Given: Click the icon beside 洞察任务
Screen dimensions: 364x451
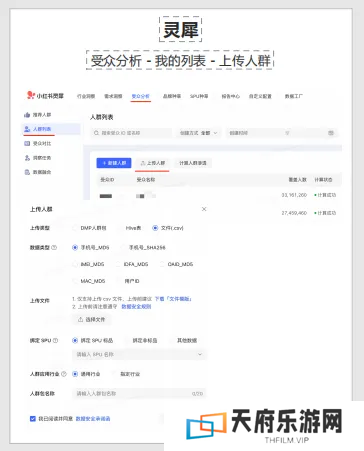Looking at the screenshot, I should coord(27,158).
